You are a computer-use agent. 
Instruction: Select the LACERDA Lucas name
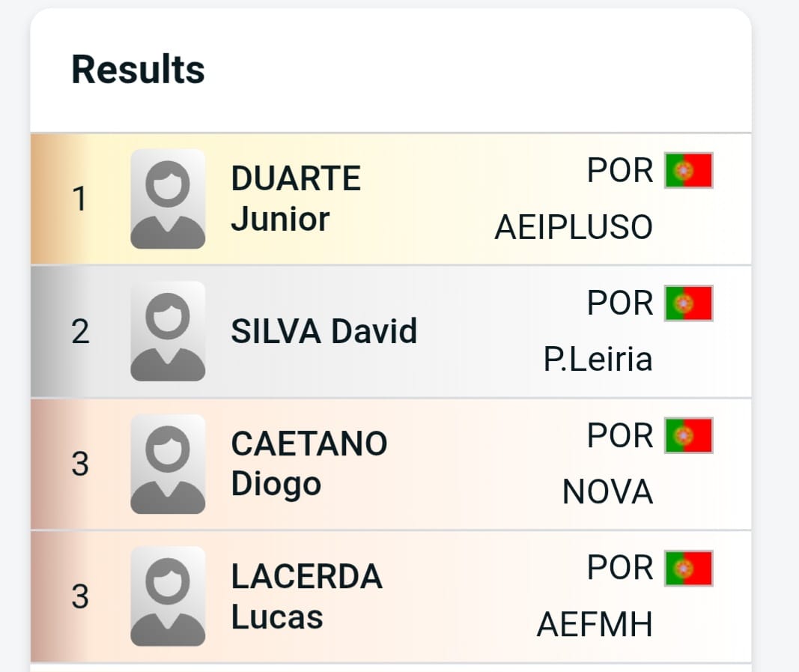point(306,596)
